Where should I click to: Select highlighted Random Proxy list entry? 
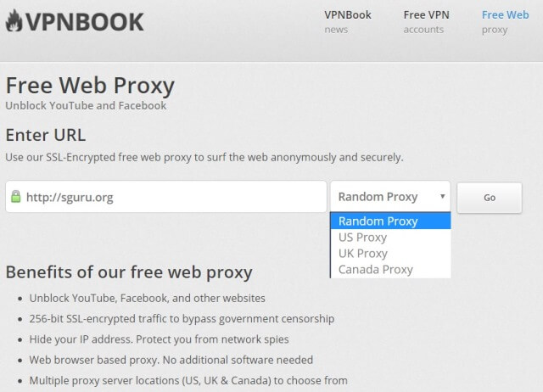click(390, 221)
